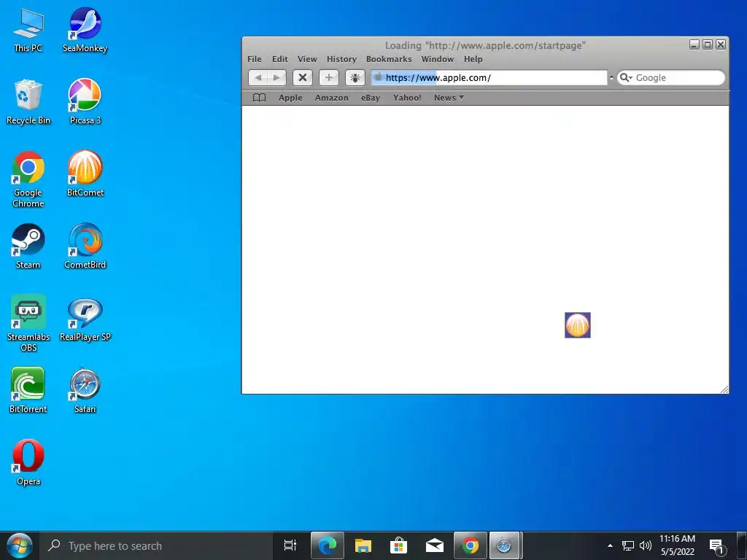Open the BitTorrent desktop shortcut
Image resolution: width=747 pixels, height=560 pixels.
click(28, 391)
